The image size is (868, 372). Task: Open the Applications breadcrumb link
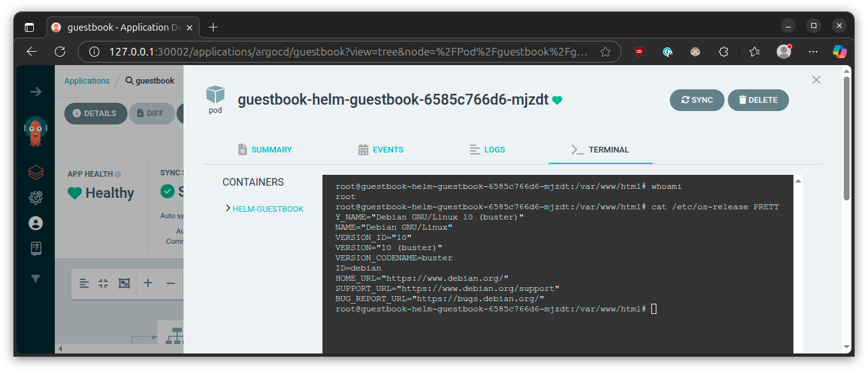[x=87, y=81]
